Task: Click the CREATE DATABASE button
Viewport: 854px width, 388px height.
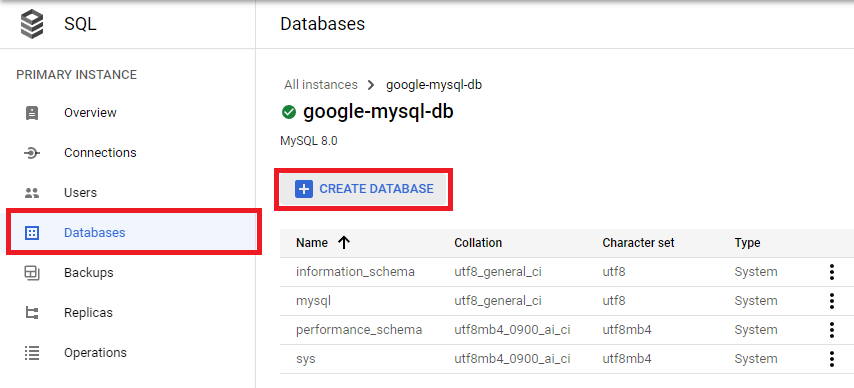Action: click(364, 189)
